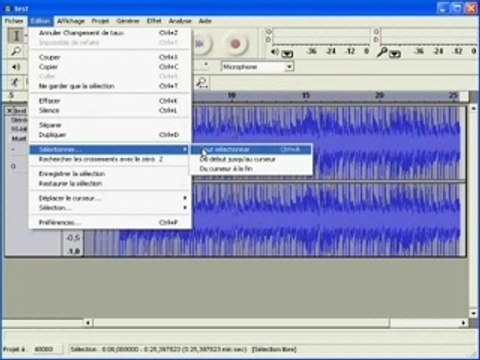
Task: Open the Aide menu
Action: point(205,21)
